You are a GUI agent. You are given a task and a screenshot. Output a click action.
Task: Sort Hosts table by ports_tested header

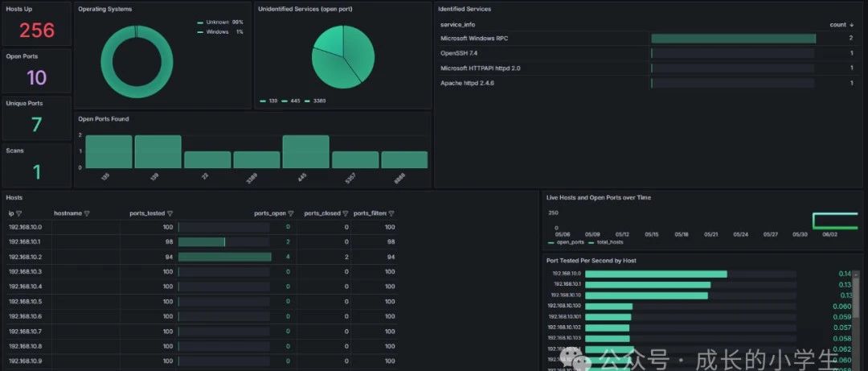(x=147, y=213)
